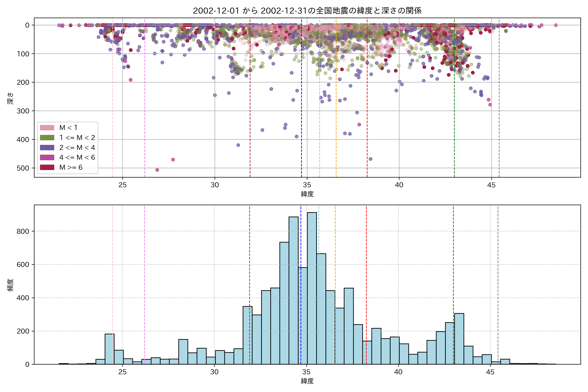588x392 pixels.
Task: Click the legend text 'M >= 6'
Action: 71,167
